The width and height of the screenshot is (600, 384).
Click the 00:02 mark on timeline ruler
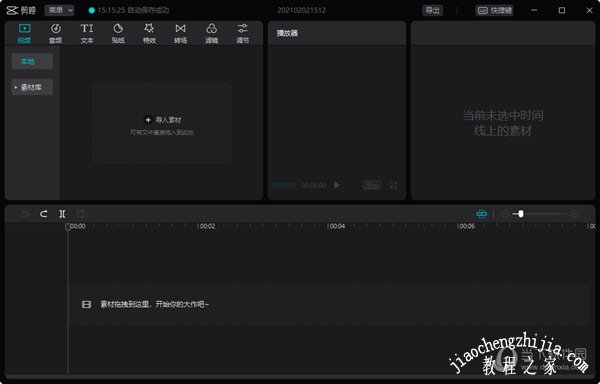206,226
